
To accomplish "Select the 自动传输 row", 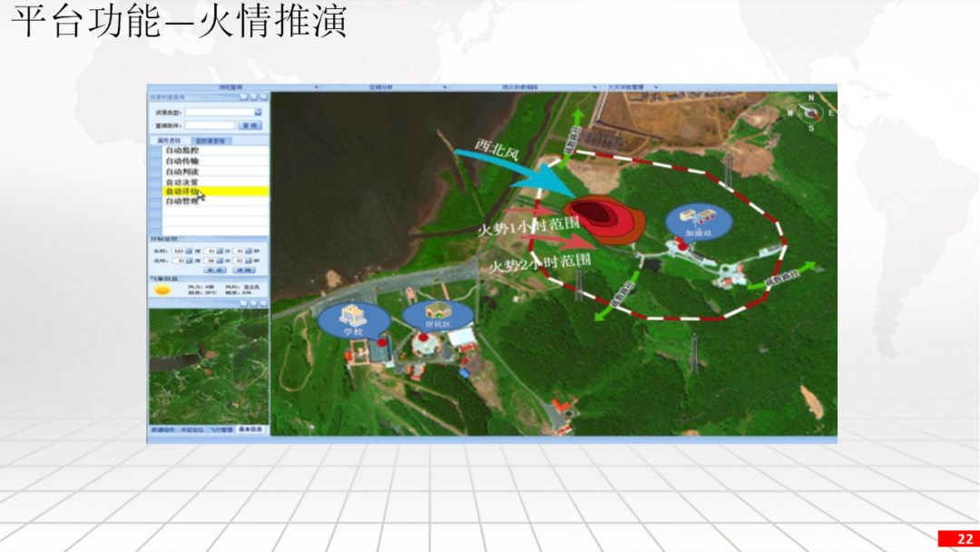I will tap(216, 161).
